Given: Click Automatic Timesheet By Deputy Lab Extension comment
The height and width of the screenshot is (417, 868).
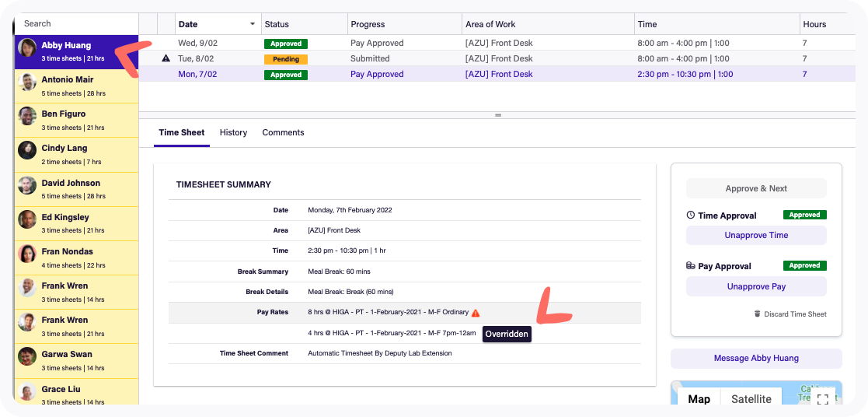Looking at the screenshot, I should pos(380,352).
